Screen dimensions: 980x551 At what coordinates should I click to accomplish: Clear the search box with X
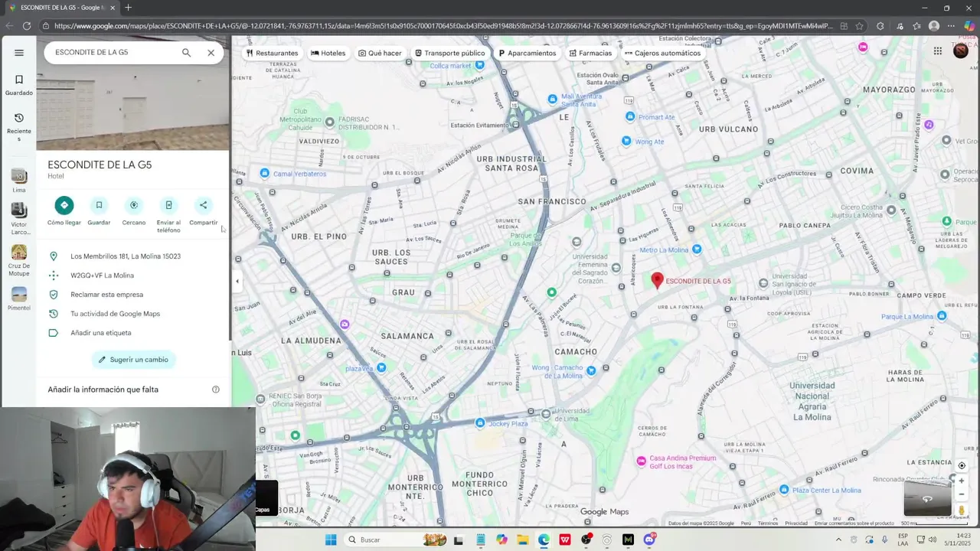point(211,53)
